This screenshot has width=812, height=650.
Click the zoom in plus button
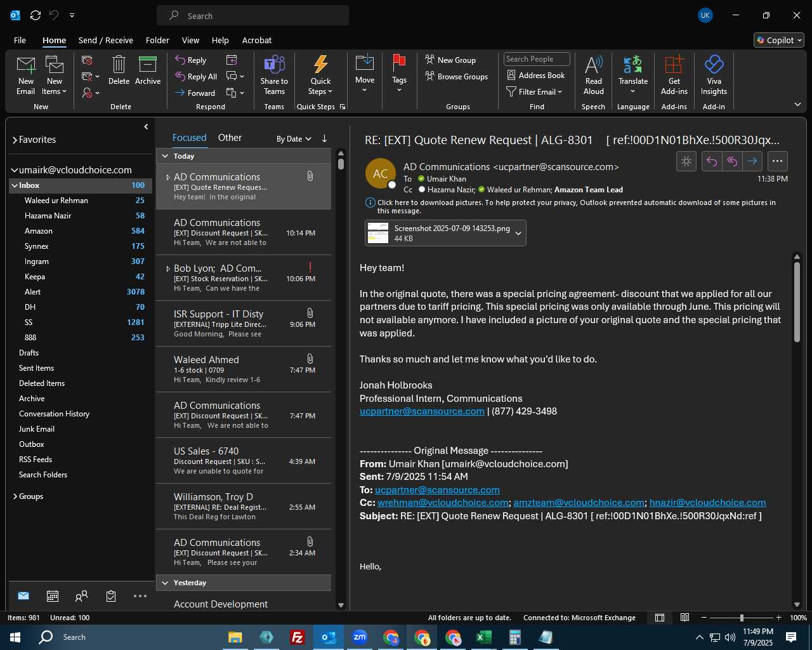pos(778,618)
